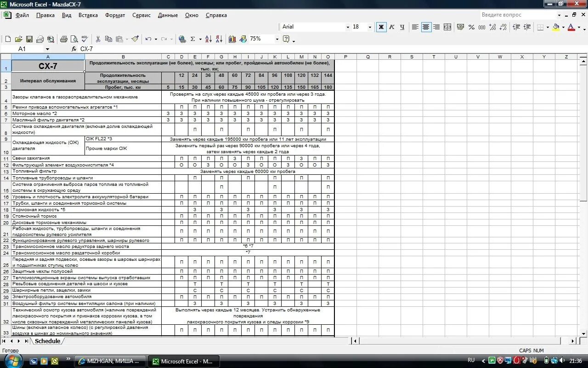Cut selection with the scissors icon
The image size is (588, 368).
[98, 39]
